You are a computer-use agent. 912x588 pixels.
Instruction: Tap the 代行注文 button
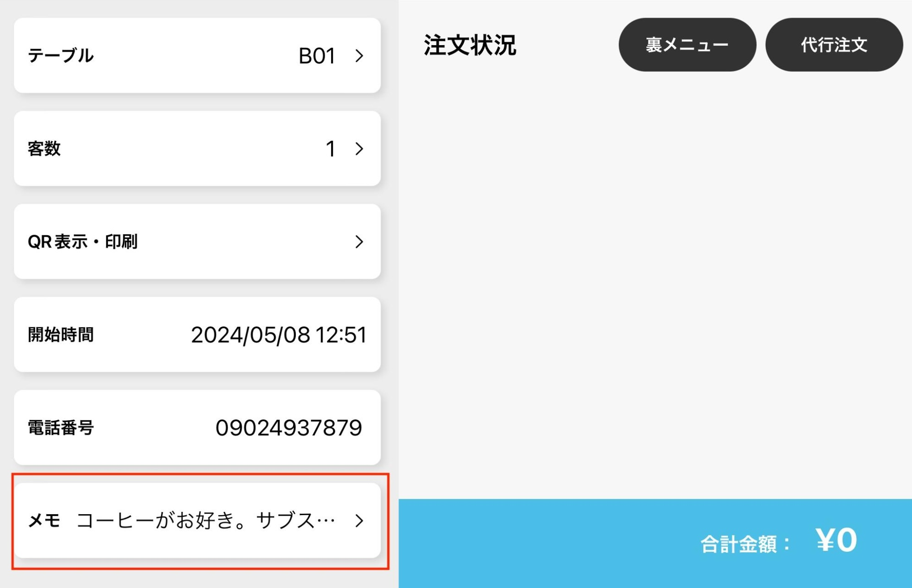(x=834, y=45)
